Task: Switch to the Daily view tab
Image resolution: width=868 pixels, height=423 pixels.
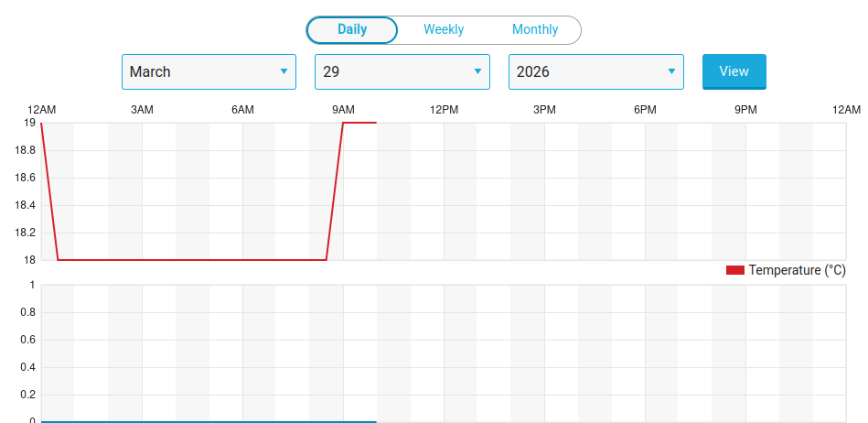Action: point(352,30)
